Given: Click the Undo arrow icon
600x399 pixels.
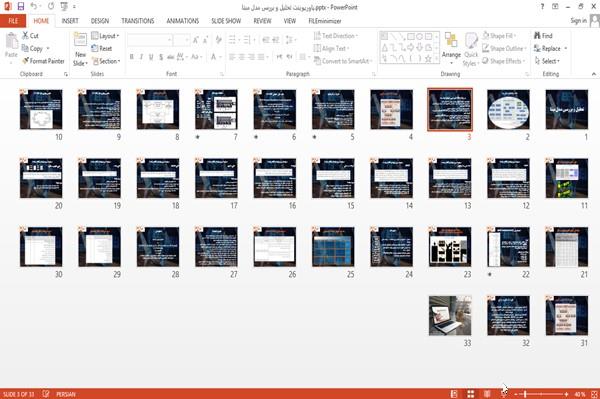Looking at the screenshot, I should point(34,7).
